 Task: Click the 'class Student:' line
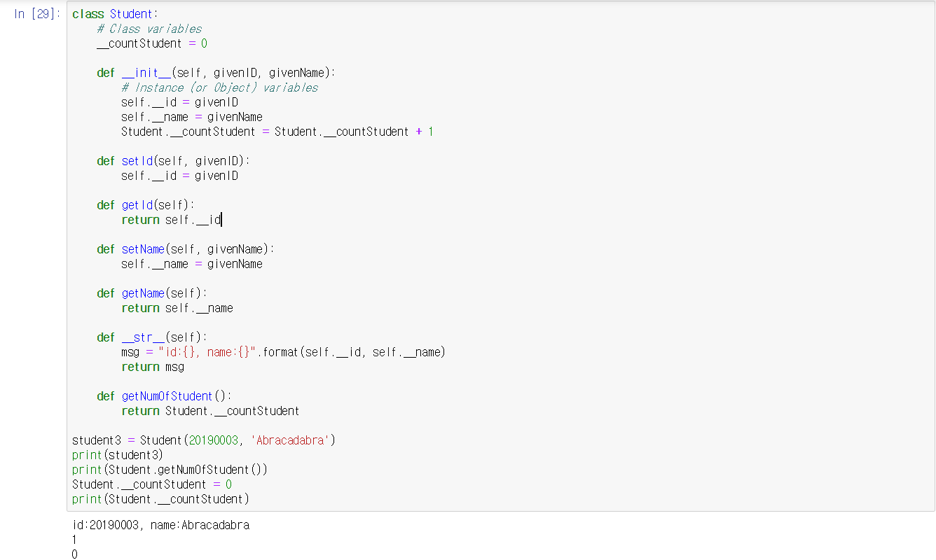point(115,14)
